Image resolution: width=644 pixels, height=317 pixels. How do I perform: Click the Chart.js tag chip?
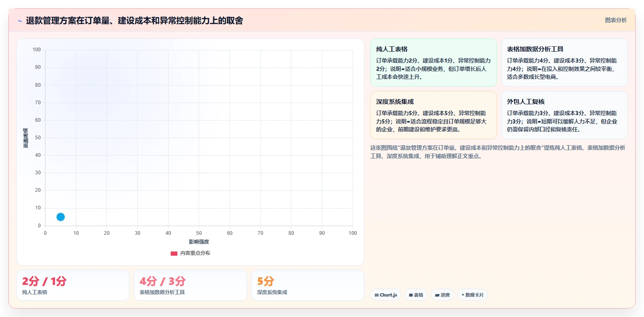click(386, 295)
